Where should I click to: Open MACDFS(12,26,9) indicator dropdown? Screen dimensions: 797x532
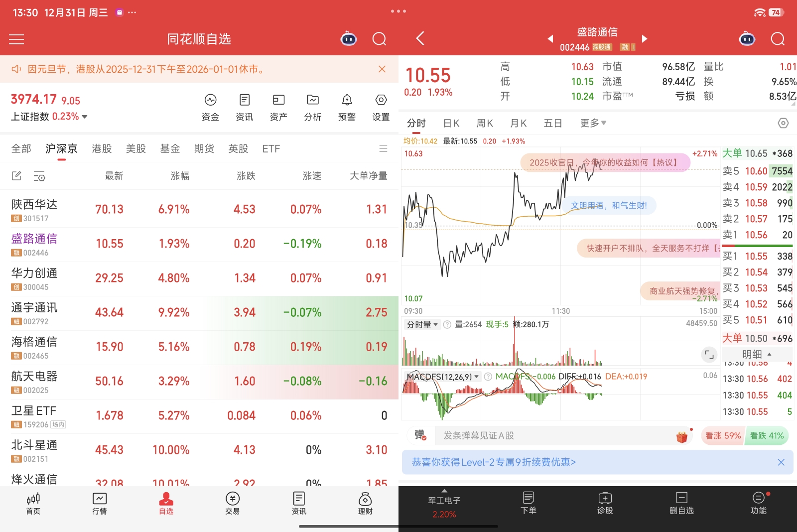(x=443, y=377)
